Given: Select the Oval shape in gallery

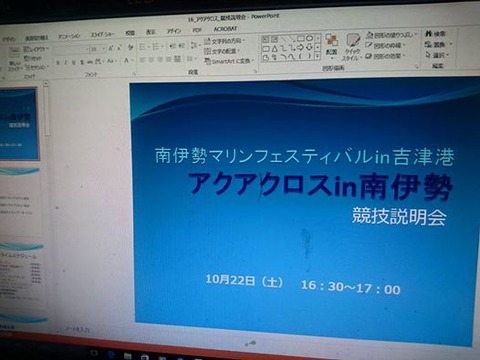Looking at the screenshot, I should pos(309,38).
